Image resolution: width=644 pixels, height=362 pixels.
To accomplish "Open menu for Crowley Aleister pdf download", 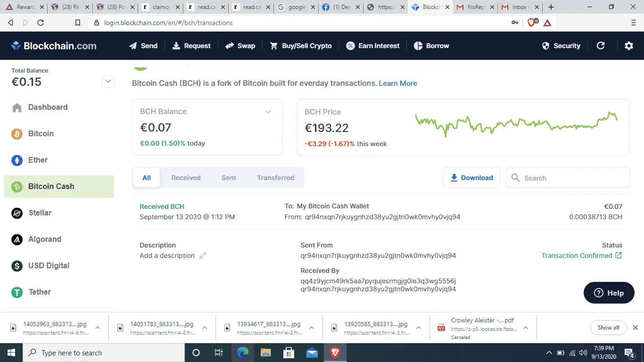I will tap(526, 328).
